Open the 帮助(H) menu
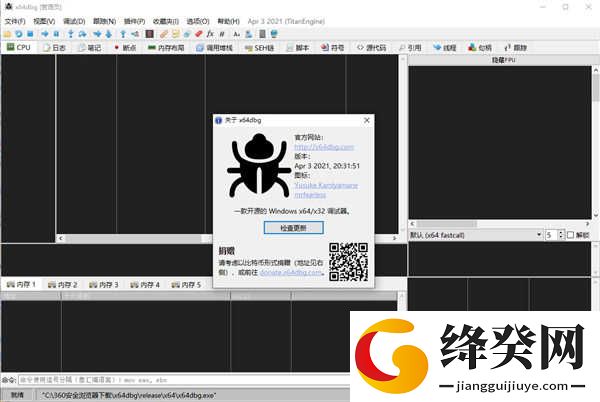The image size is (600, 402). [228, 21]
